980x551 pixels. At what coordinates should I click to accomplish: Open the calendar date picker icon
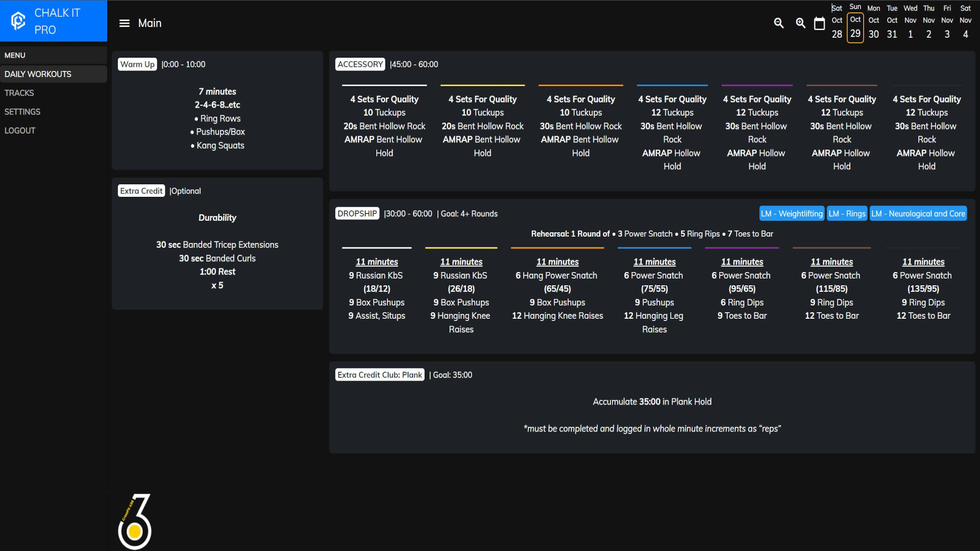point(819,23)
